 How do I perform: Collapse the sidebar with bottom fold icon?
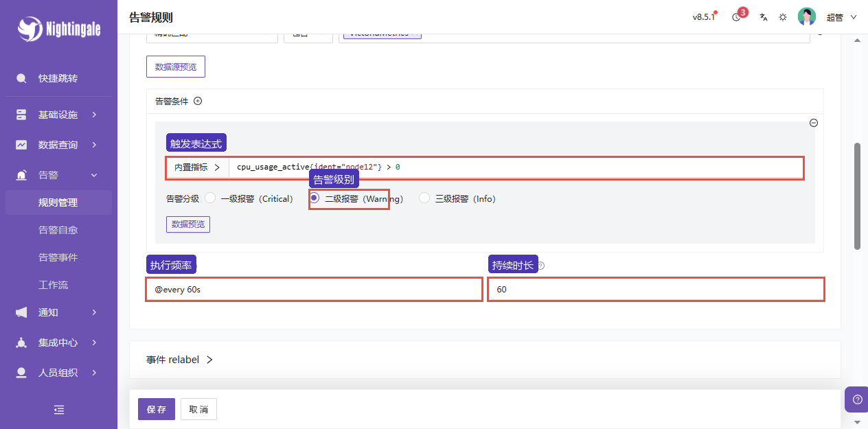pos(59,410)
